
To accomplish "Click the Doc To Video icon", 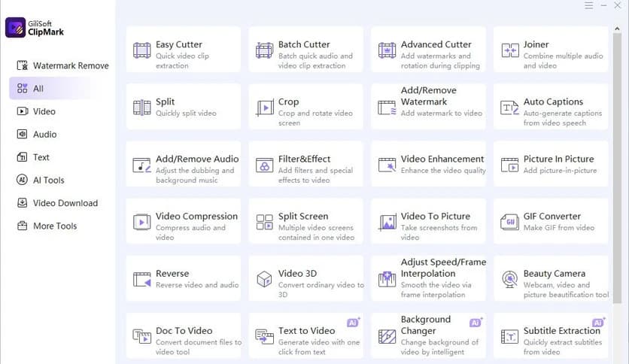I will [141, 336].
